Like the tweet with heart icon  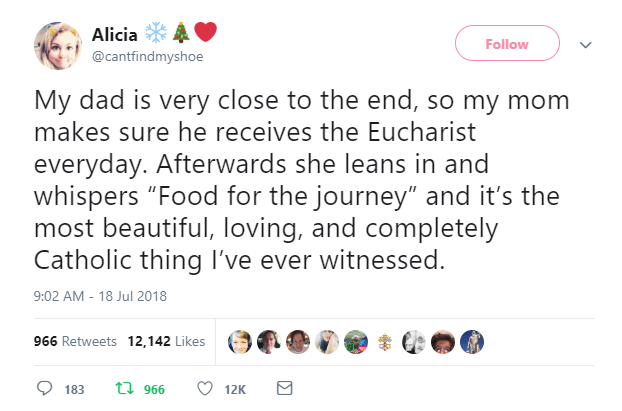pos(206,388)
